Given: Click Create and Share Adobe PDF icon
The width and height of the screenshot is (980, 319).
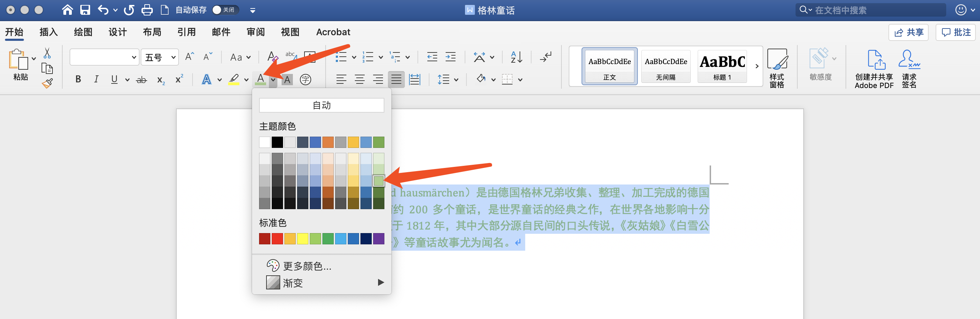Looking at the screenshot, I should (x=874, y=69).
